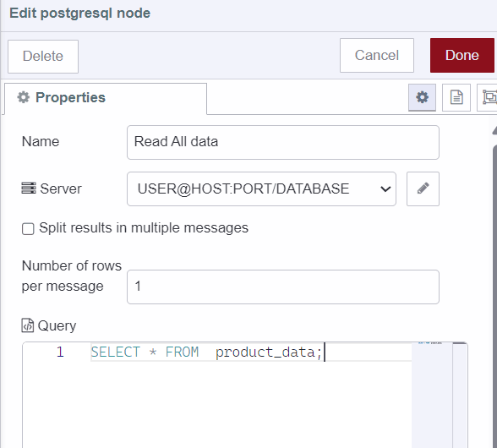Open the Properties tab
The width and height of the screenshot is (497, 448).
point(106,98)
